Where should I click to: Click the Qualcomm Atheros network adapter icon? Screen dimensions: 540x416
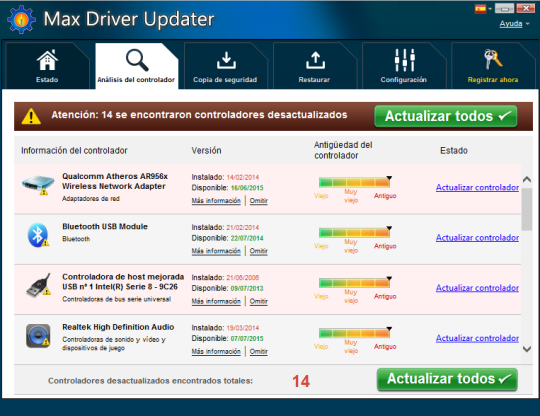tap(38, 185)
